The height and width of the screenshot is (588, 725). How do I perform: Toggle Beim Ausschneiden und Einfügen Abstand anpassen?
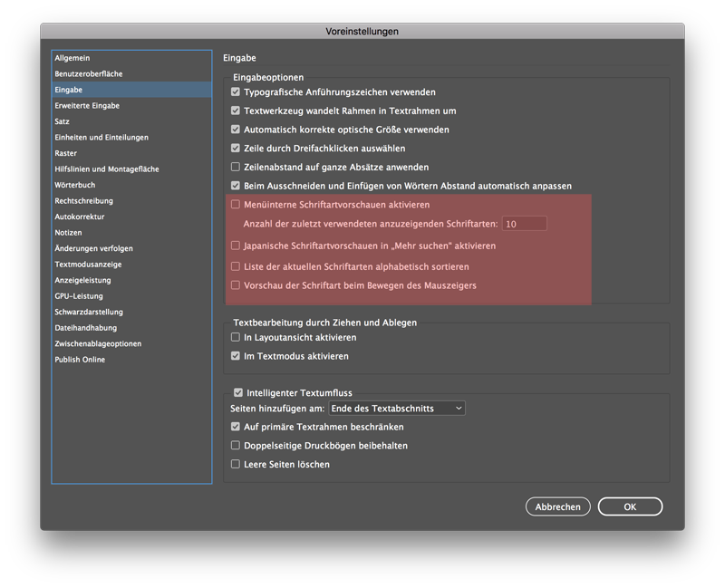[236, 186]
